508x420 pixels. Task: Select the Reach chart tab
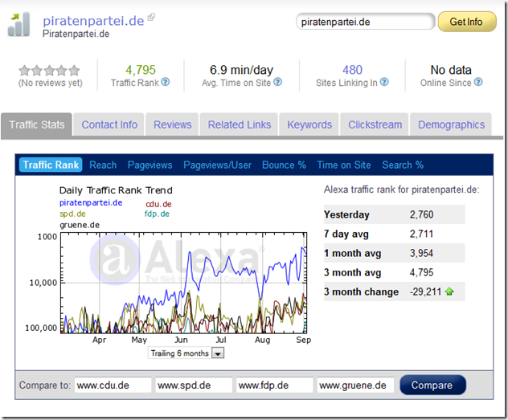pyautogui.click(x=103, y=165)
